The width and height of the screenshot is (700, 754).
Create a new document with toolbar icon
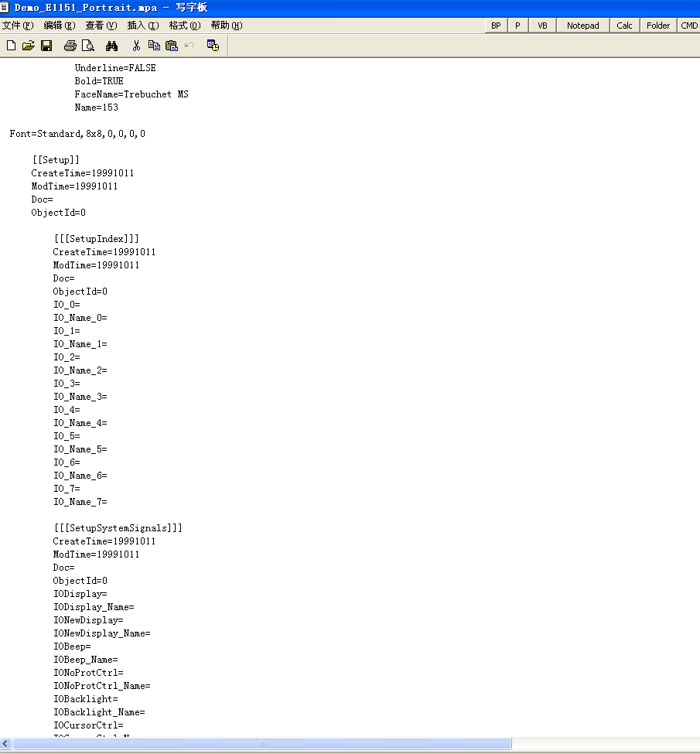click(11, 46)
